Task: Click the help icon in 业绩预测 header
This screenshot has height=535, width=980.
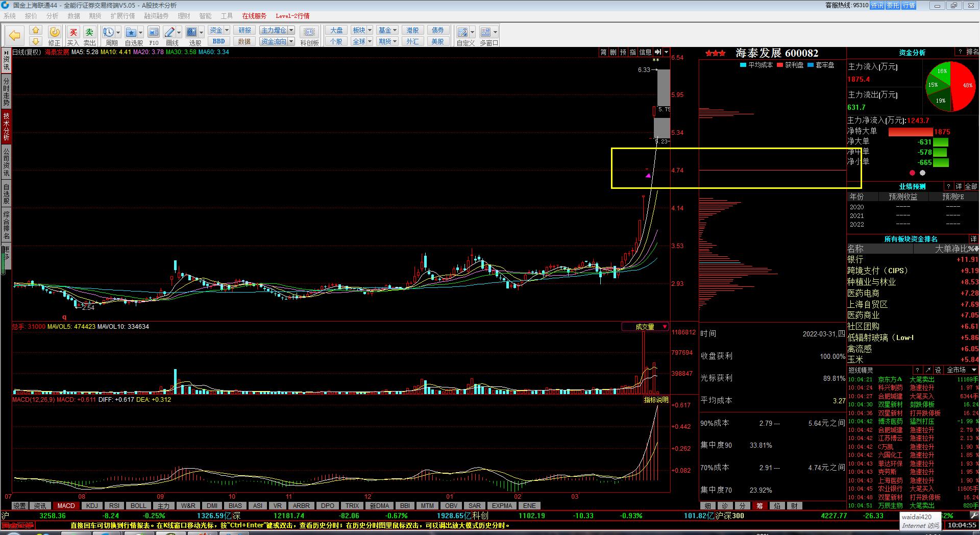Action: [948, 186]
